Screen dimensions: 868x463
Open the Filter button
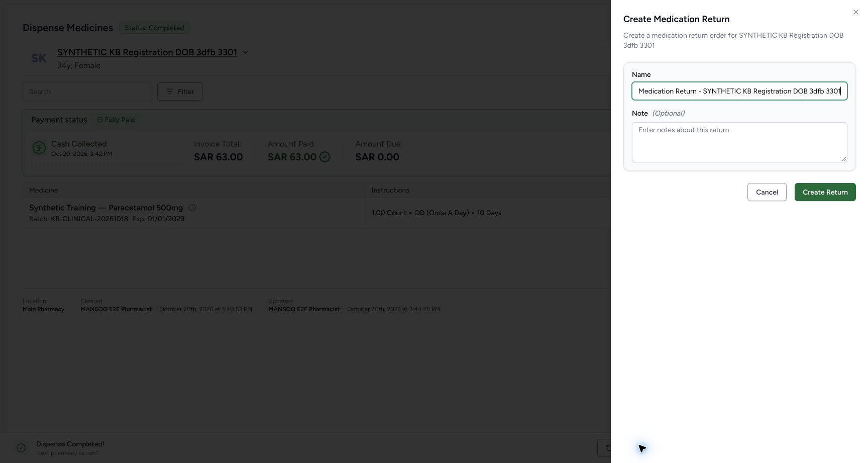[180, 91]
